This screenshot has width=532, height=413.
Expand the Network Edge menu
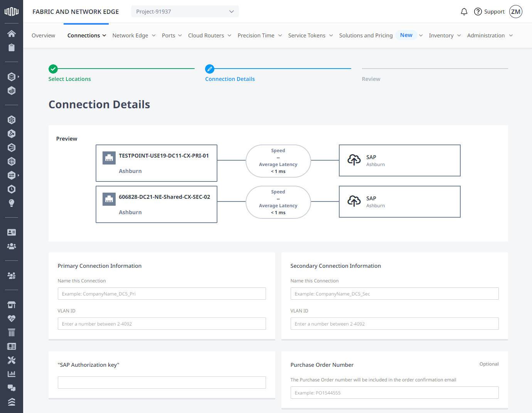click(x=134, y=35)
